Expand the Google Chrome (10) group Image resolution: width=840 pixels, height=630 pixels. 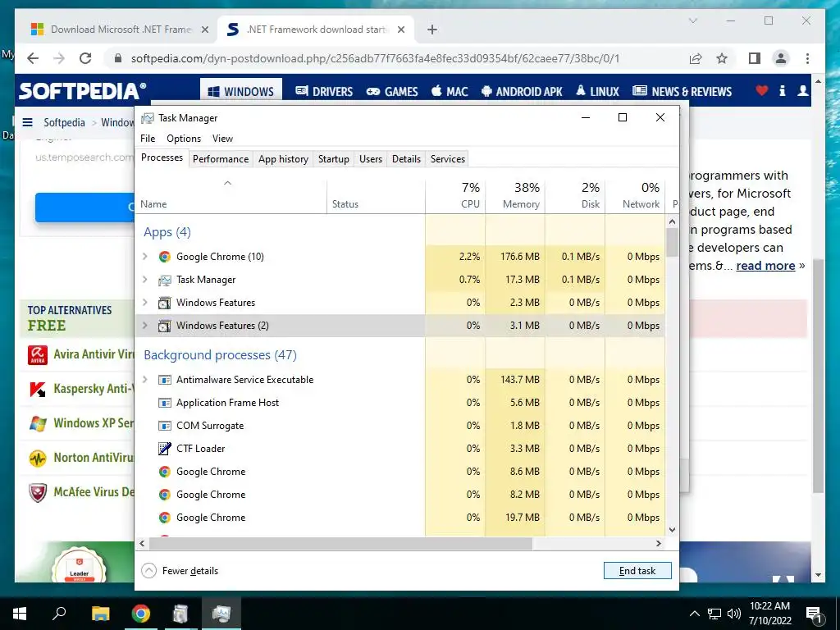pyautogui.click(x=144, y=257)
